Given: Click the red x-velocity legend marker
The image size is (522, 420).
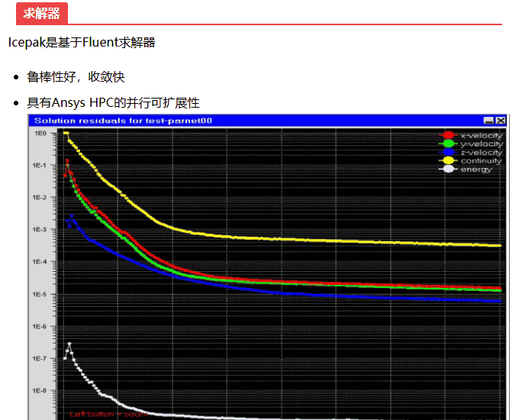Looking at the screenshot, I should [x=448, y=135].
